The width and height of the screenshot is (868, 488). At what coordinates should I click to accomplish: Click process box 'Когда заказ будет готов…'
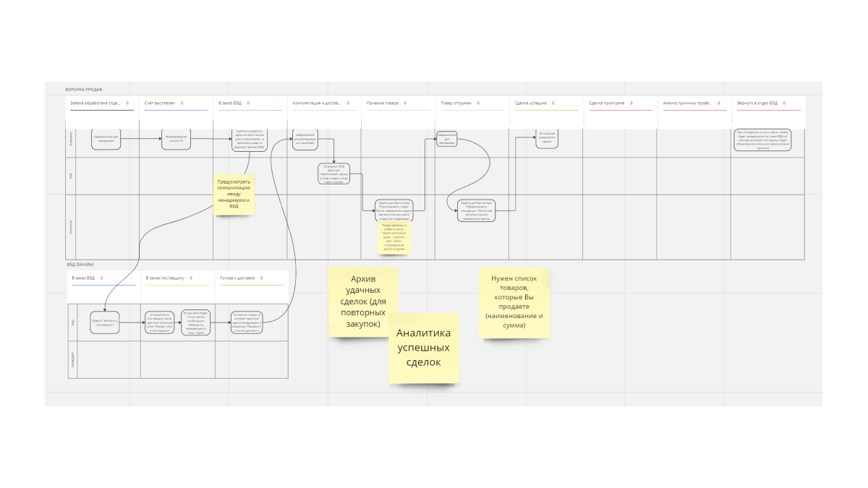pos(197,322)
